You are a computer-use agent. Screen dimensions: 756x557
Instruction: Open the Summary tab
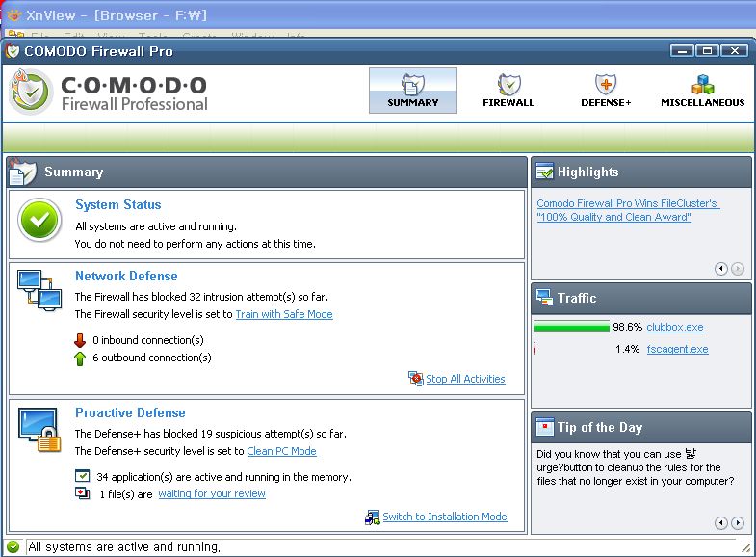point(413,91)
